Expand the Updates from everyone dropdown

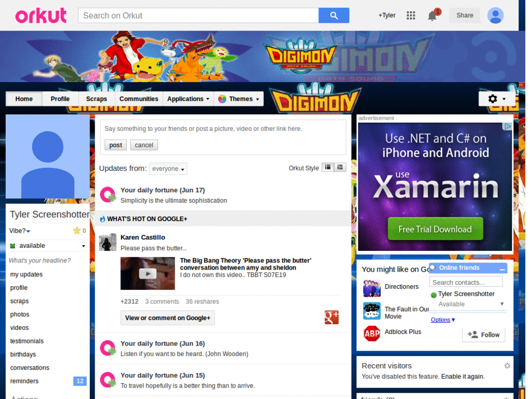[x=168, y=169]
